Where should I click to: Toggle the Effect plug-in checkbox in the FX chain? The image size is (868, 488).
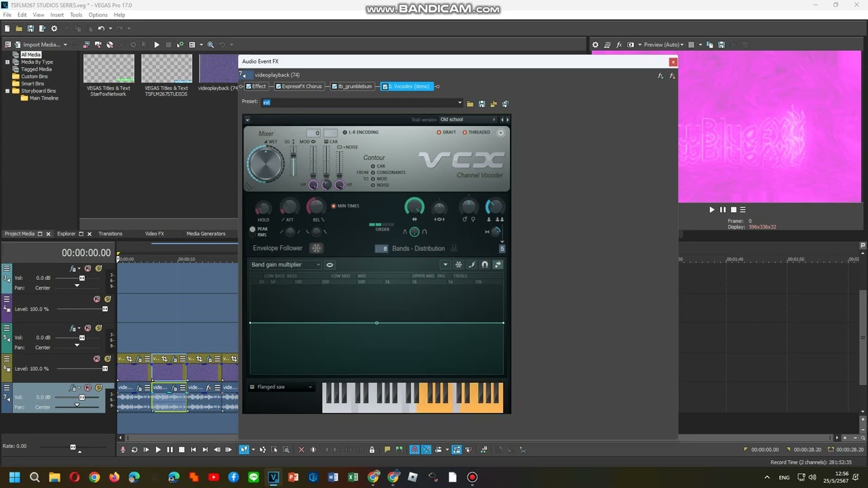click(x=249, y=87)
